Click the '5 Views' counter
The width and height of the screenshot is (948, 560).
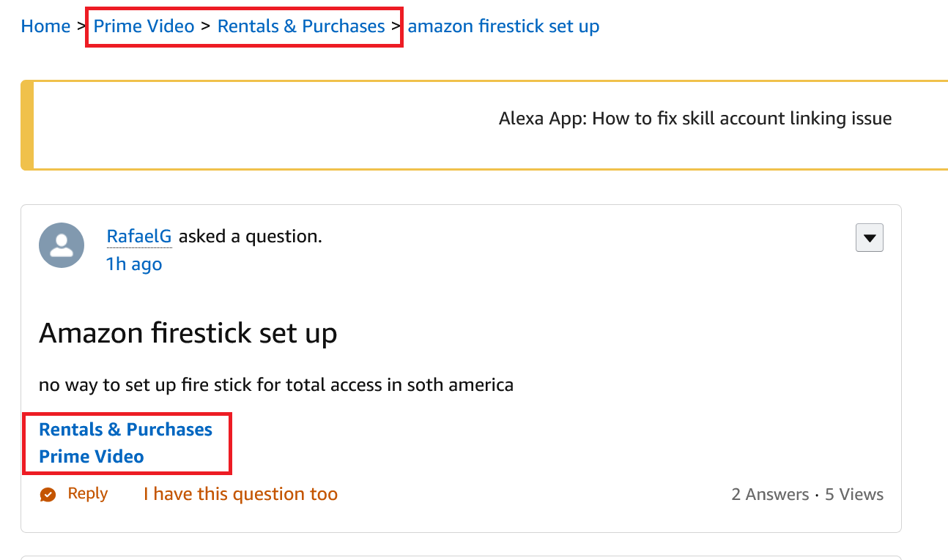pos(854,494)
